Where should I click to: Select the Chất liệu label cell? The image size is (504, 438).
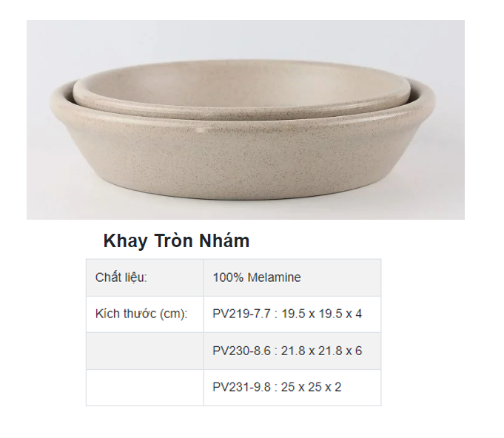coord(144,277)
